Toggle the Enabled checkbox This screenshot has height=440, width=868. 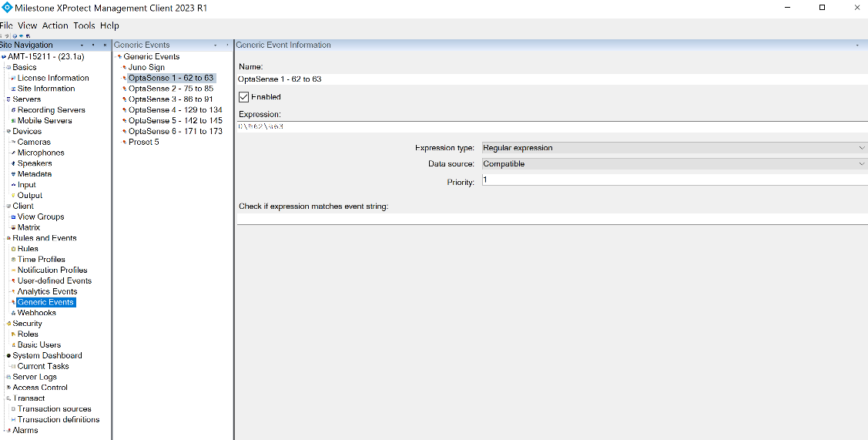(244, 97)
